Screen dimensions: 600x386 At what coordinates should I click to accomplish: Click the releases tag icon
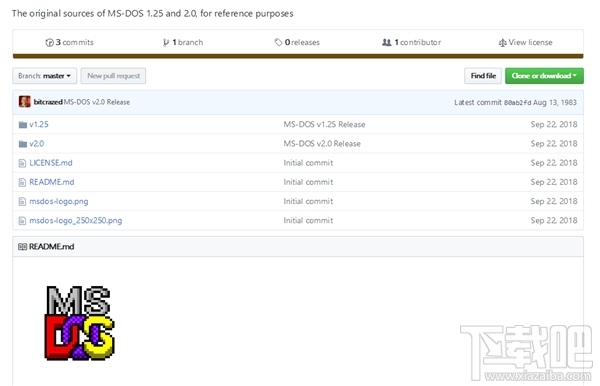point(278,42)
